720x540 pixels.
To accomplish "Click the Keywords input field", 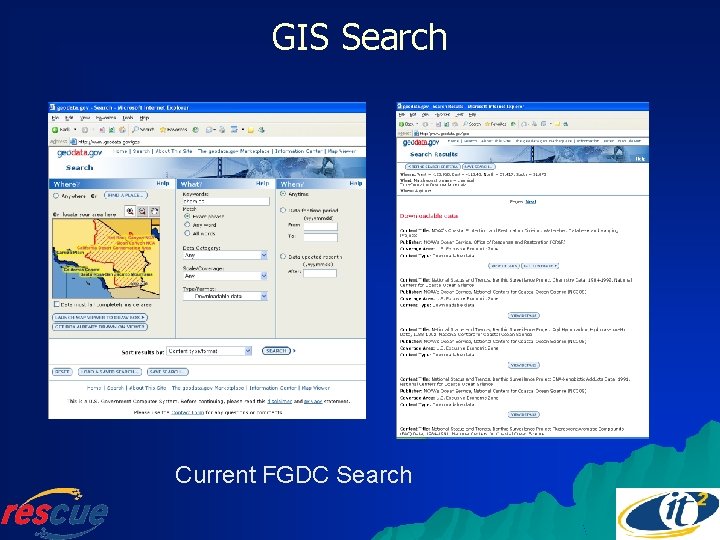I will (226, 201).
